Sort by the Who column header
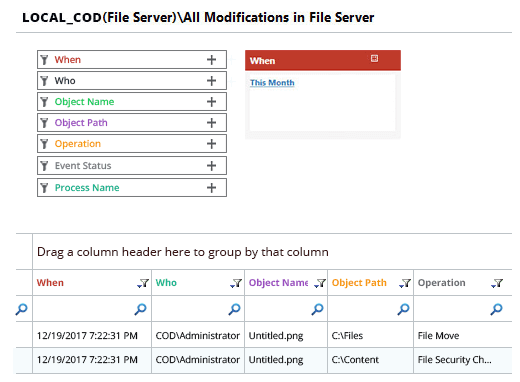The width and height of the screenshot is (520, 382). point(166,283)
